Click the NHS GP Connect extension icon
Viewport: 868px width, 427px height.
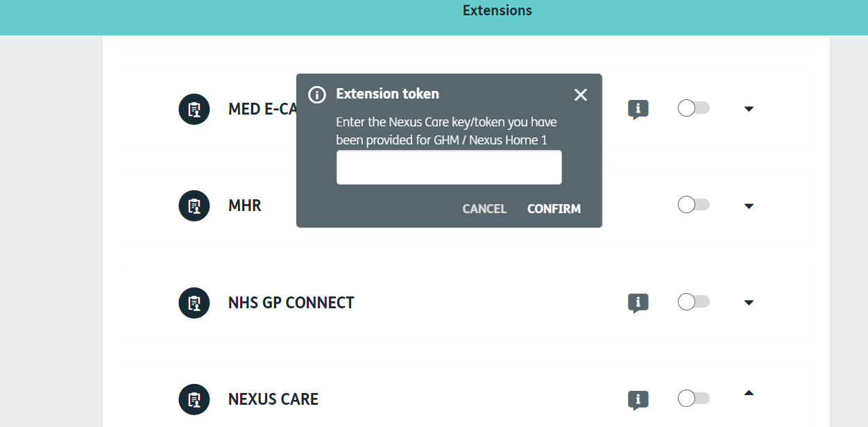tap(194, 303)
